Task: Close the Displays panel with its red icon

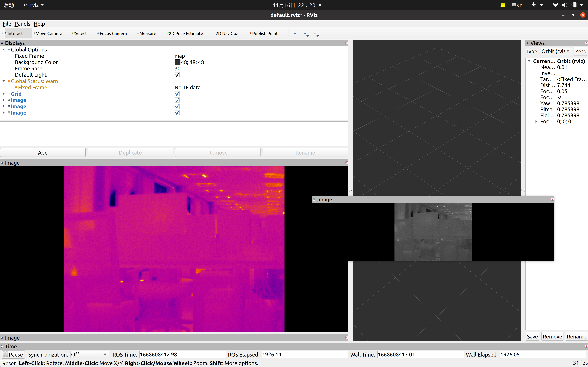Action: [347, 43]
